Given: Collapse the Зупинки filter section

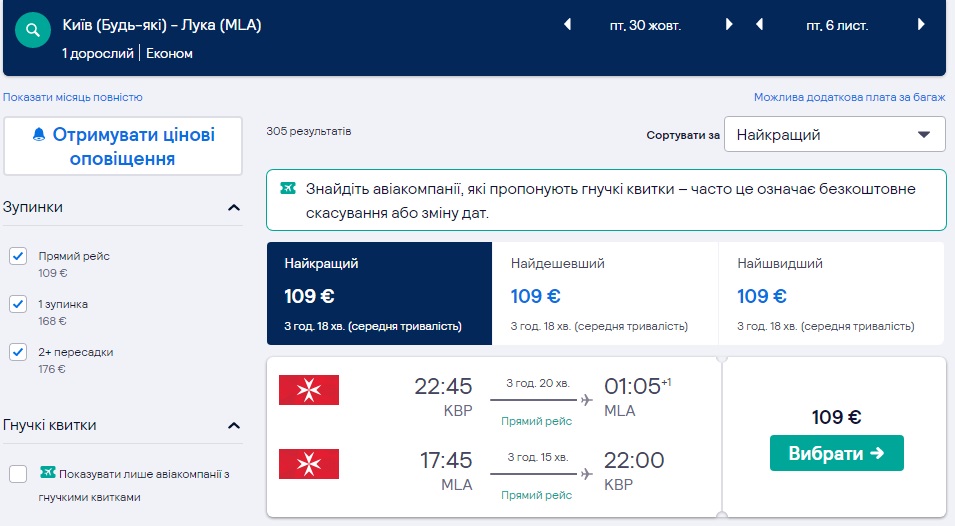Looking at the screenshot, I should point(234,208).
